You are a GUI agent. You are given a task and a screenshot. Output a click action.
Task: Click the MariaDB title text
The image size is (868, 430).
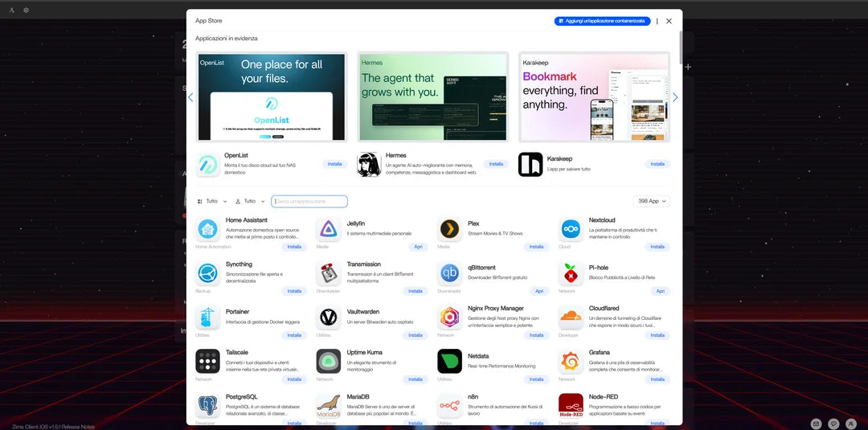tap(358, 397)
